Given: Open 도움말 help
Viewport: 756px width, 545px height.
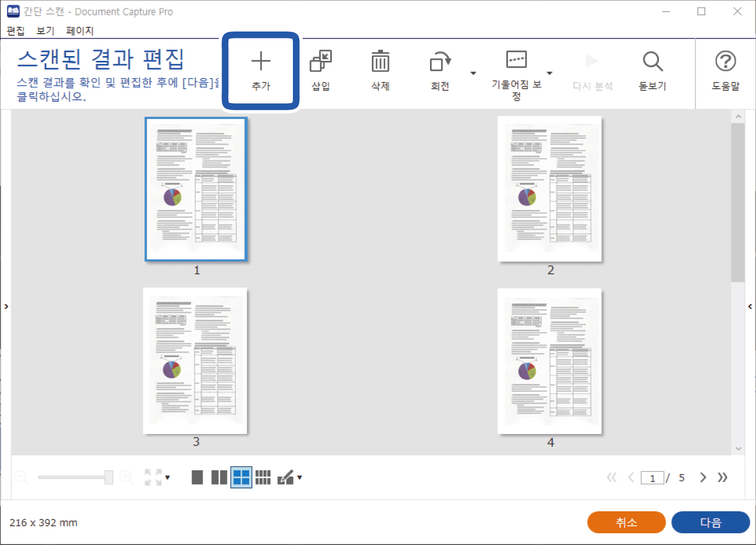Looking at the screenshot, I should pyautogui.click(x=725, y=62).
